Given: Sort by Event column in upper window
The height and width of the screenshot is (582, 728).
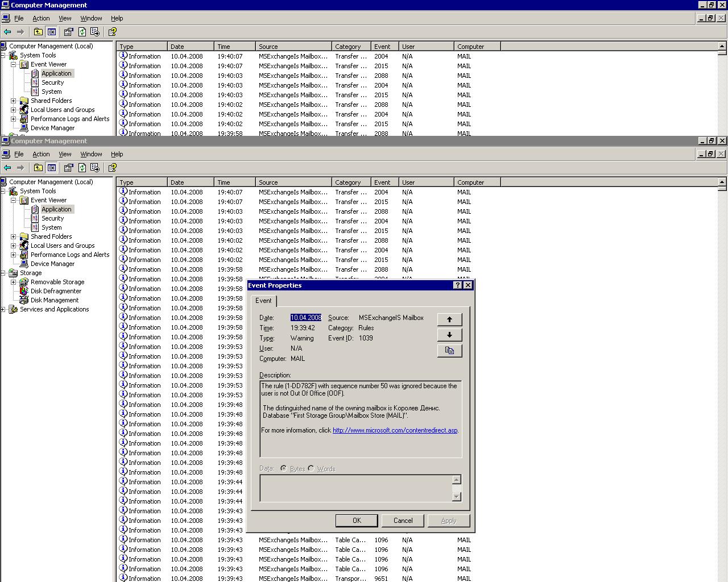Looking at the screenshot, I should point(385,47).
